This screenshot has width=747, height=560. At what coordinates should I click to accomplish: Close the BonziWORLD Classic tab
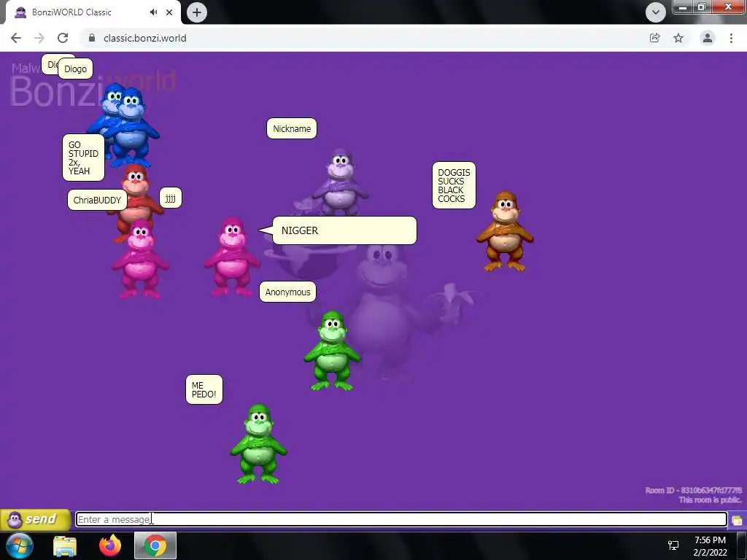tap(169, 12)
